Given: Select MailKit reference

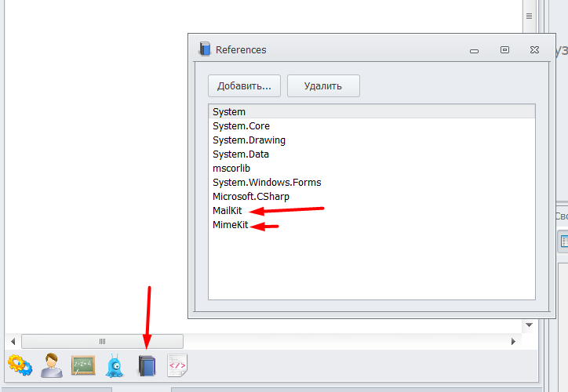Looking at the screenshot, I should pyautogui.click(x=372, y=211).
